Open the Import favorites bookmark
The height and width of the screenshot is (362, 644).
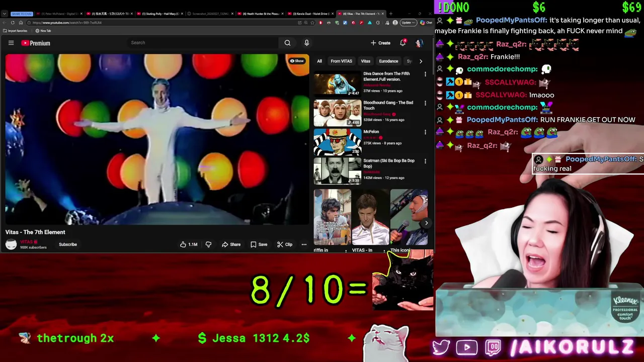pos(15,31)
